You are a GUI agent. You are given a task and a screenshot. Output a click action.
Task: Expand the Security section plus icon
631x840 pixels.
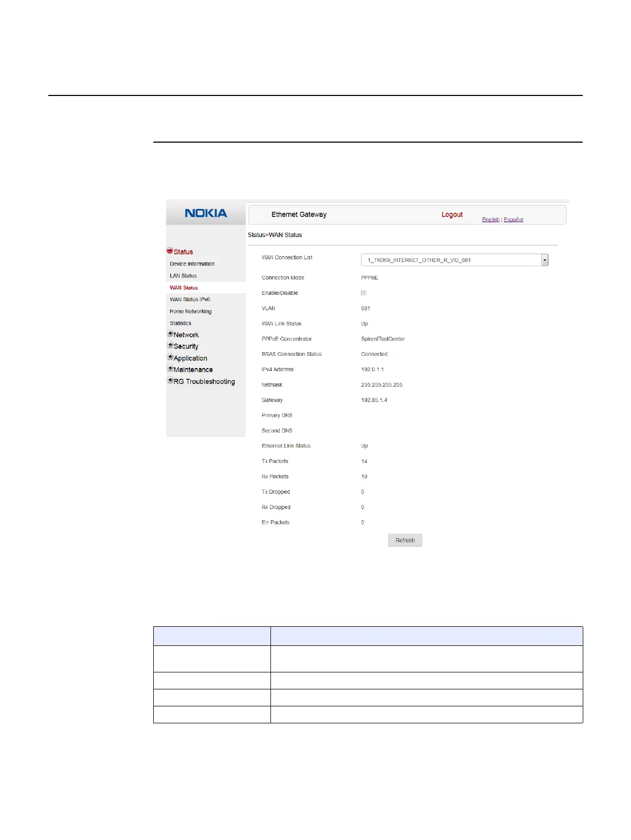[170, 345]
